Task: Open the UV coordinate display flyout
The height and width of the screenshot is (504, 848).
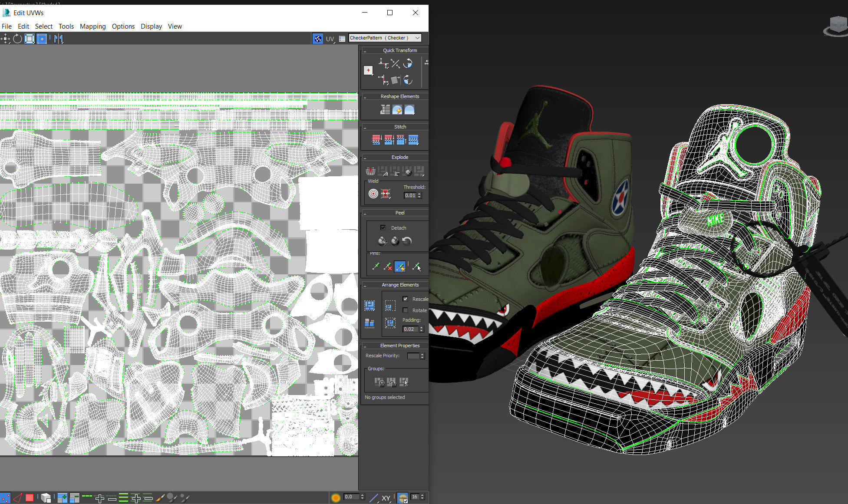Action: (x=330, y=39)
